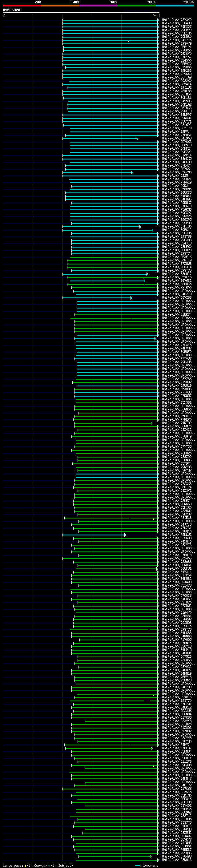Viewport: 197px width, 868px height.
Task: Select the UniRef100_B6V6S2 hit label
Action: tap(177, 281)
